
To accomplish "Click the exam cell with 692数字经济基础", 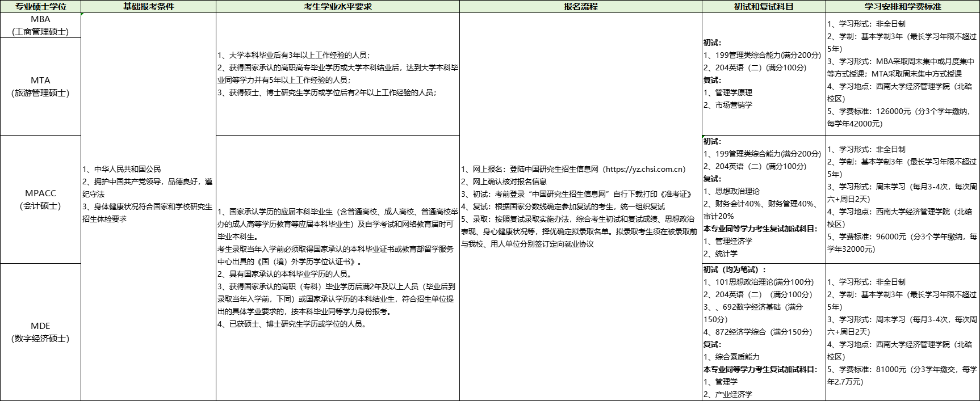I will (x=763, y=332).
